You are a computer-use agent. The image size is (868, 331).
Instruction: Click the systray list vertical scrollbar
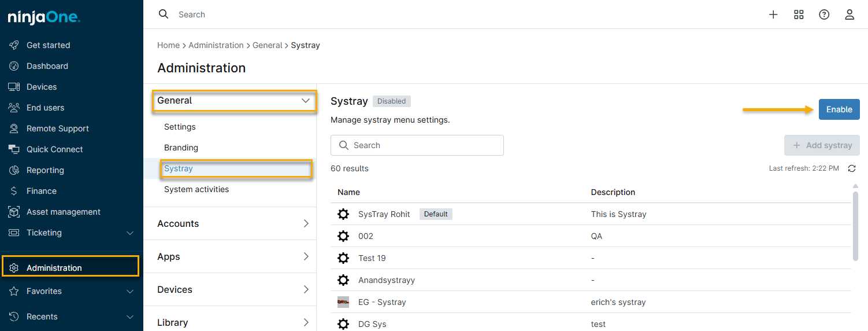click(855, 226)
